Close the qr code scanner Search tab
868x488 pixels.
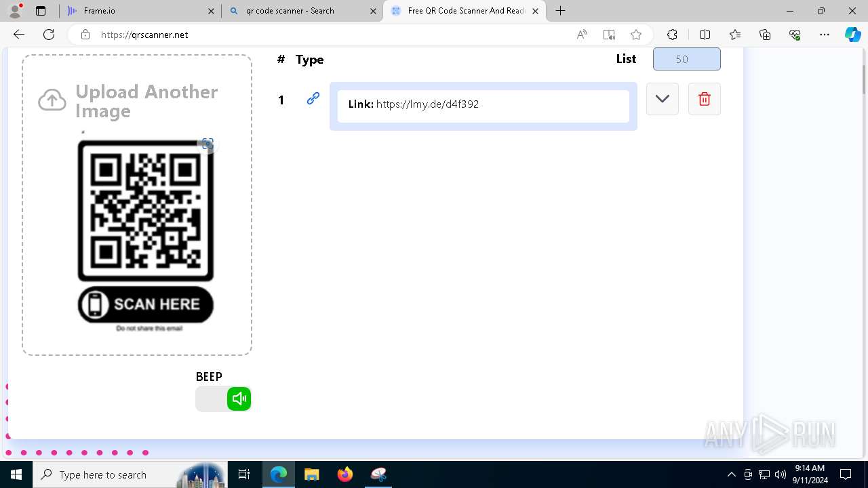point(373,11)
